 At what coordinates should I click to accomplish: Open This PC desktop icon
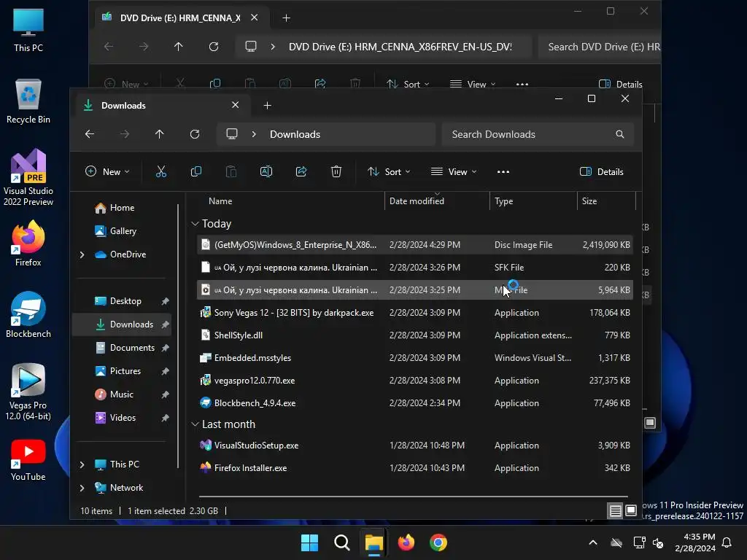[28, 30]
